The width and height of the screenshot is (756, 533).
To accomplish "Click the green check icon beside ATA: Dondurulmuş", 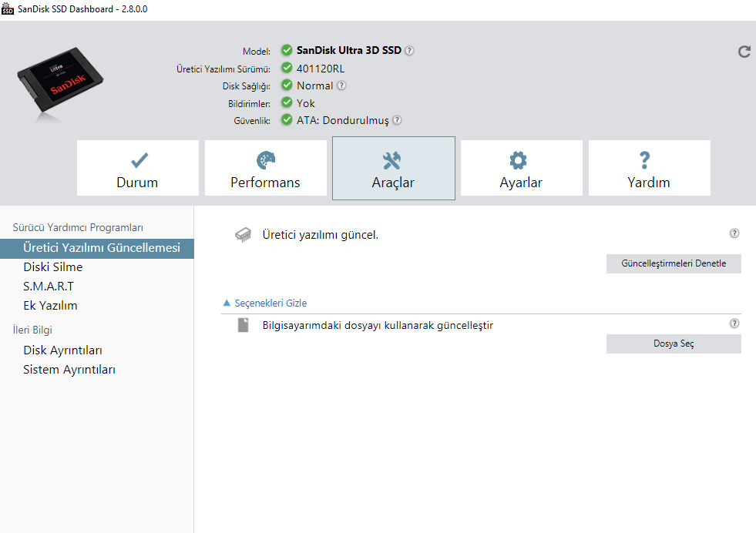I will [287, 119].
